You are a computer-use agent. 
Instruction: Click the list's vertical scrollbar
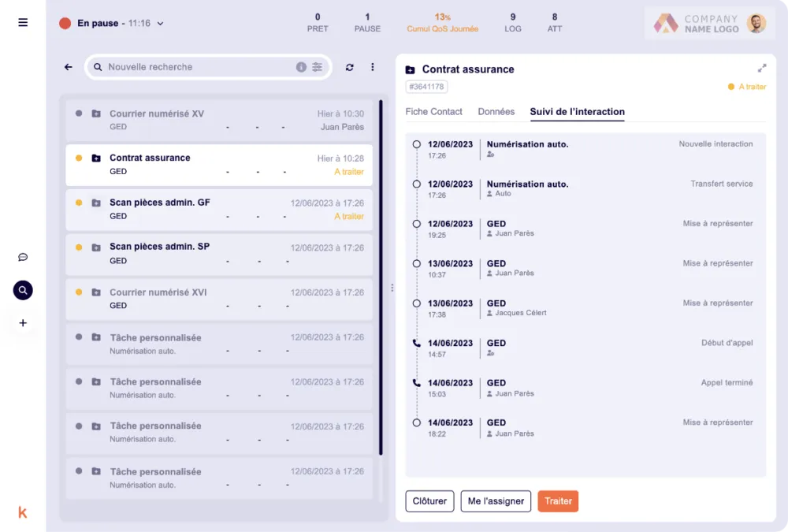tap(381, 276)
